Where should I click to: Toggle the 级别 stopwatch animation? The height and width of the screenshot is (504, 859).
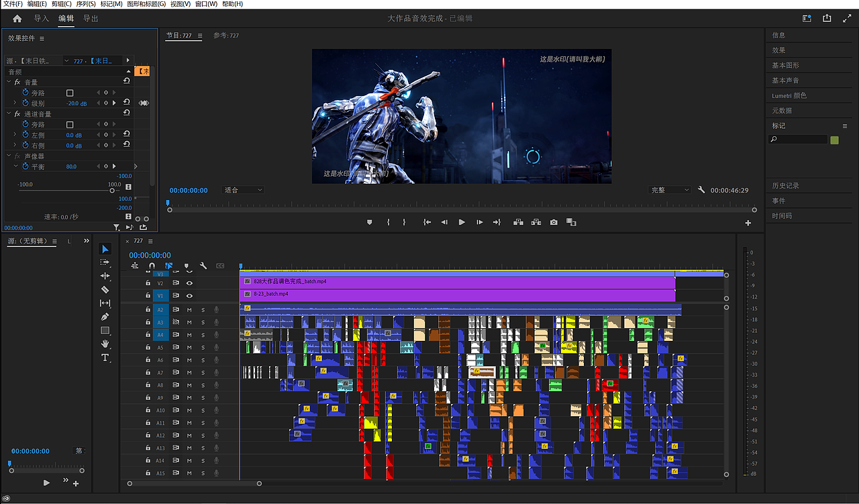point(26,103)
